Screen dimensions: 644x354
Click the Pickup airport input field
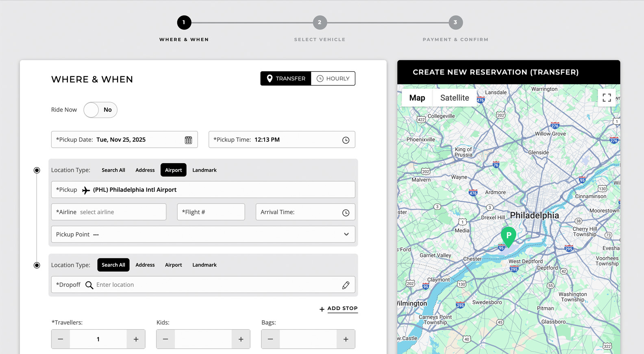click(x=203, y=190)
